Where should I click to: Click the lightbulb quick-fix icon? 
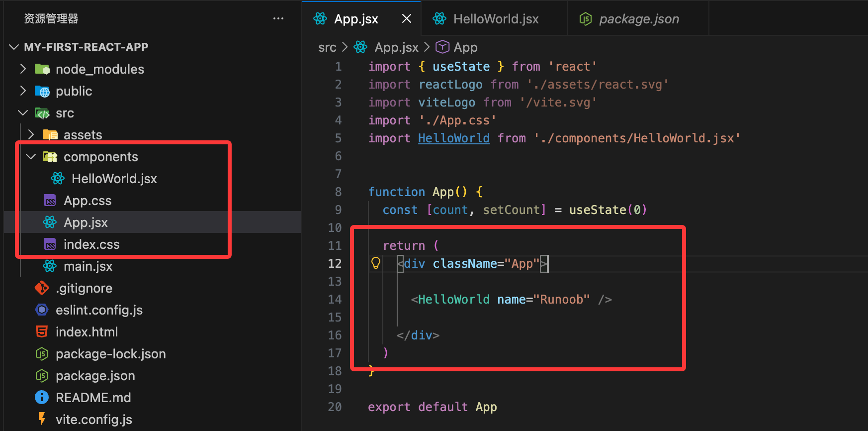pyautogui.click(x=376, y=263)
